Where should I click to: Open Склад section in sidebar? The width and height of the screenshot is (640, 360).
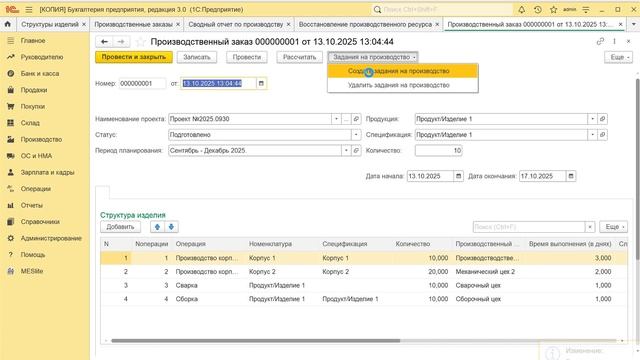(x=30, y=123)
